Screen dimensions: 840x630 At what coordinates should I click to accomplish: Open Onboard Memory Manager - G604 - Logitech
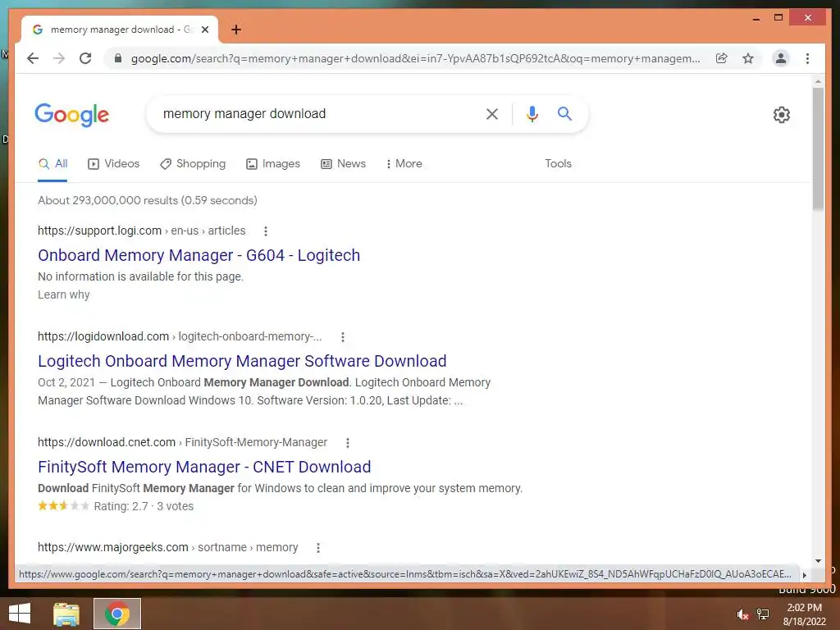199,256
